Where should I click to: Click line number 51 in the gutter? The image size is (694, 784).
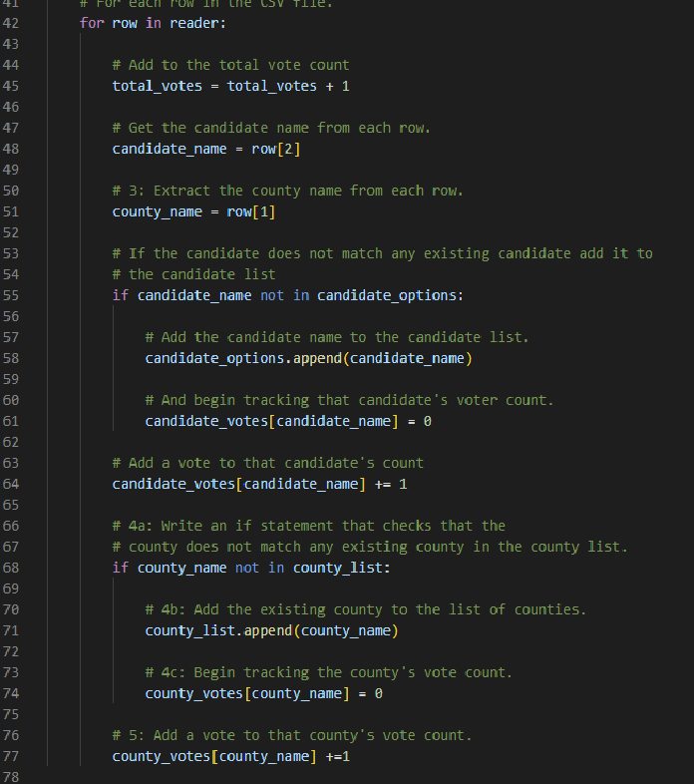coord(11,212)
